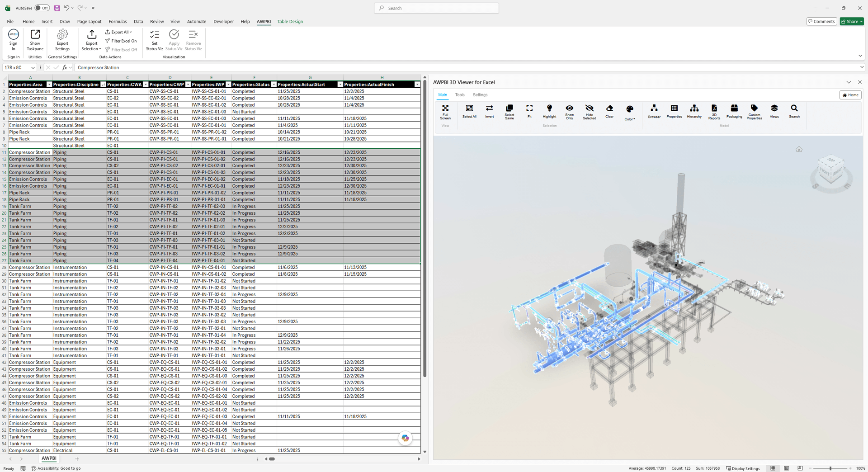Image resolution: width=868 pixels, height=472 pixels.
Task: Switch to Page Break Preview
Action: coord(800,468)
